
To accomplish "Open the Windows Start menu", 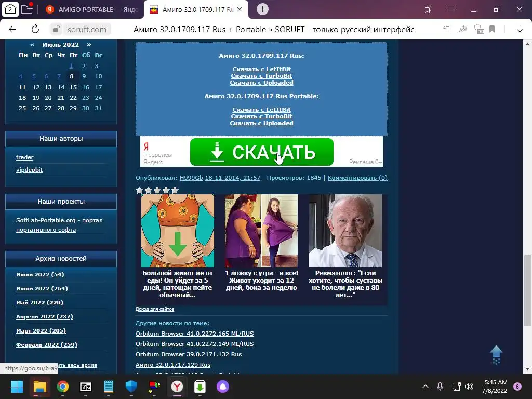I will pos(17,387).
